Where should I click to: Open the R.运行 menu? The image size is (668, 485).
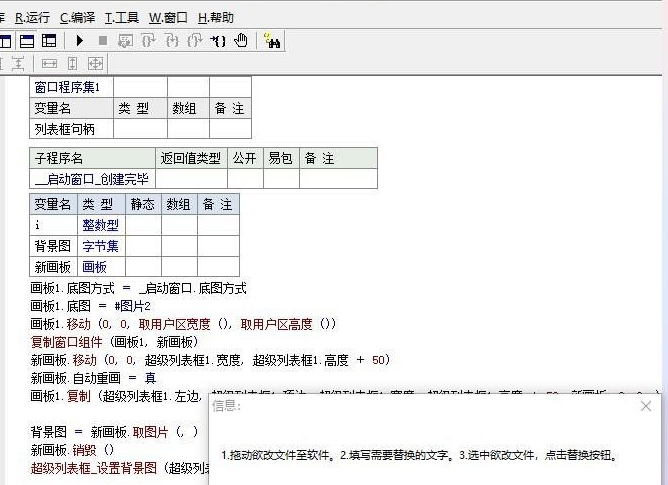coord(32,17)
